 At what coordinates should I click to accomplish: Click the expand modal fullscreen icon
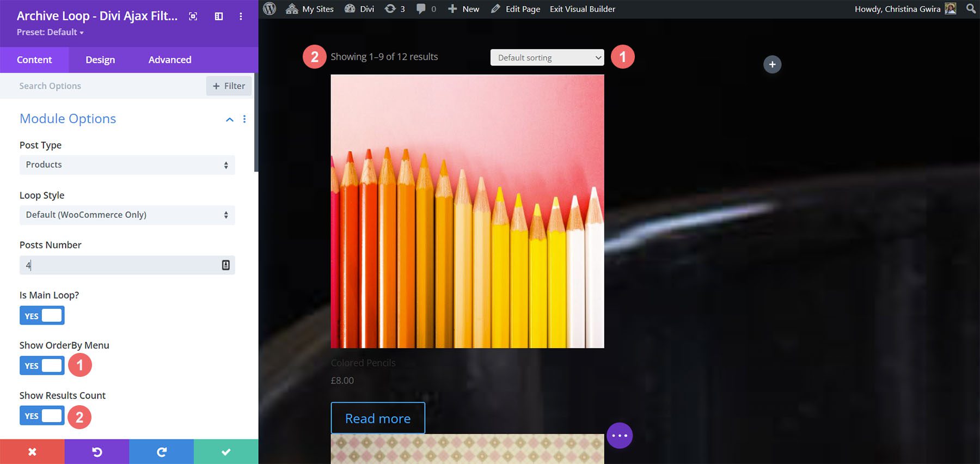[x=193, y=16]
